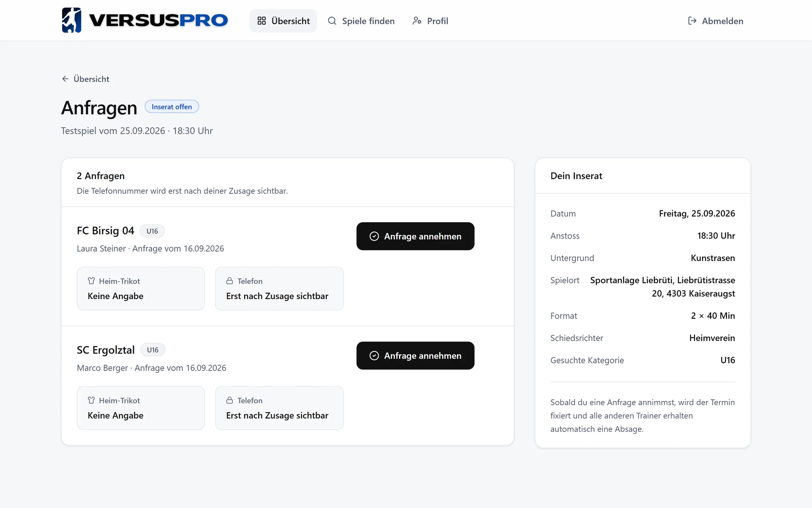This screenshot has height=508, width=812.
Task: Click 'Keine Angabe' in FC Birsig Heim-Trikot box
Action: (x=115, y=296)
